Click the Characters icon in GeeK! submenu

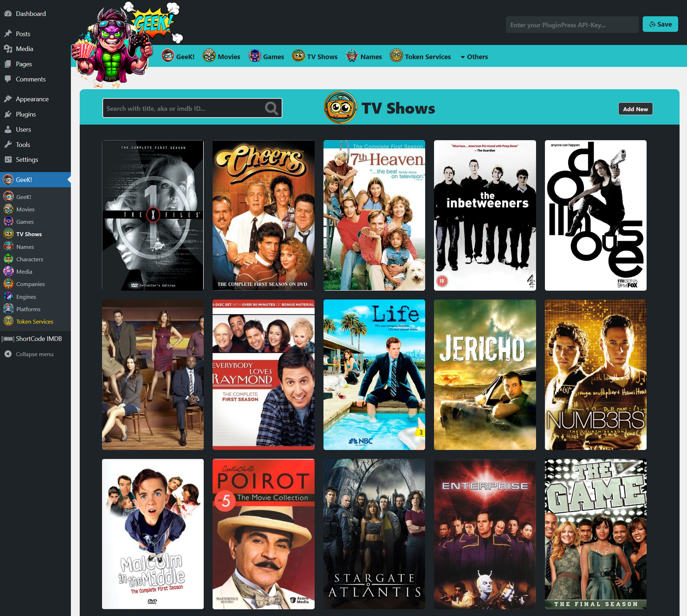[x=9, y=259]
